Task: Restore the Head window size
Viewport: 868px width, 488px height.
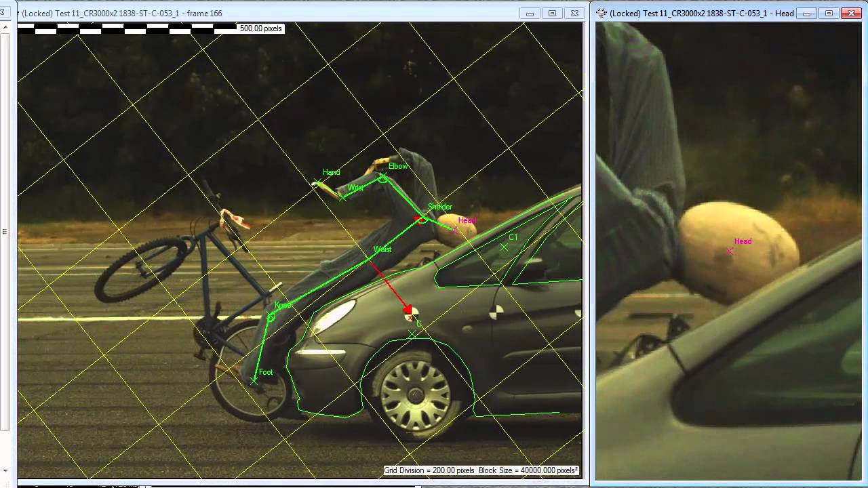Action: tap(829, 13)
